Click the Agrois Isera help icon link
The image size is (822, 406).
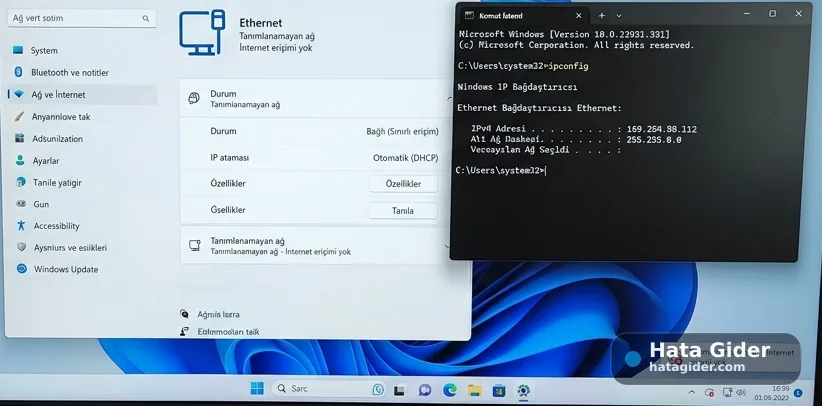coord(184,314)
